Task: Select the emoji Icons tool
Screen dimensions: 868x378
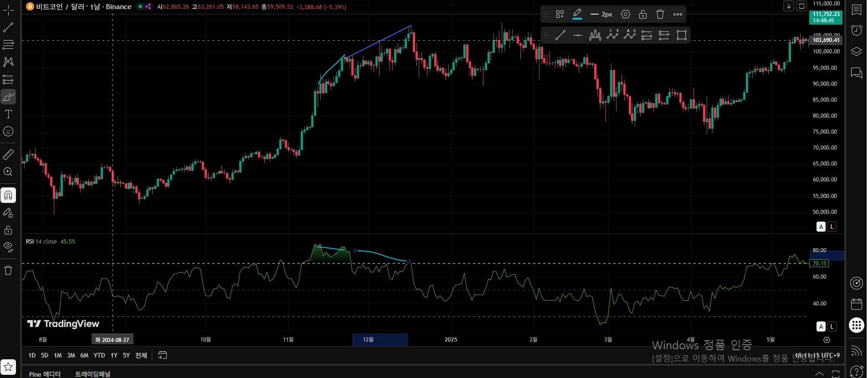Action: point(8,132)
